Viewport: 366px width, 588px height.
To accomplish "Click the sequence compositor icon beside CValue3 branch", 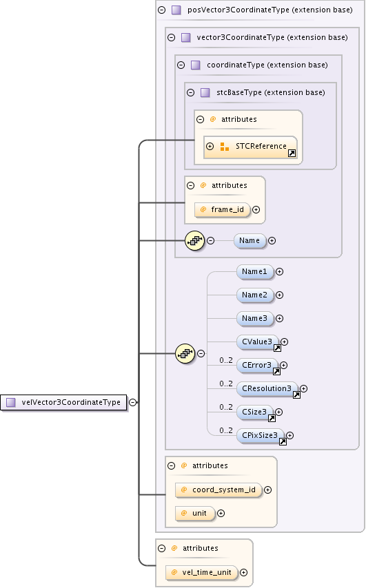I will (185, 354).
